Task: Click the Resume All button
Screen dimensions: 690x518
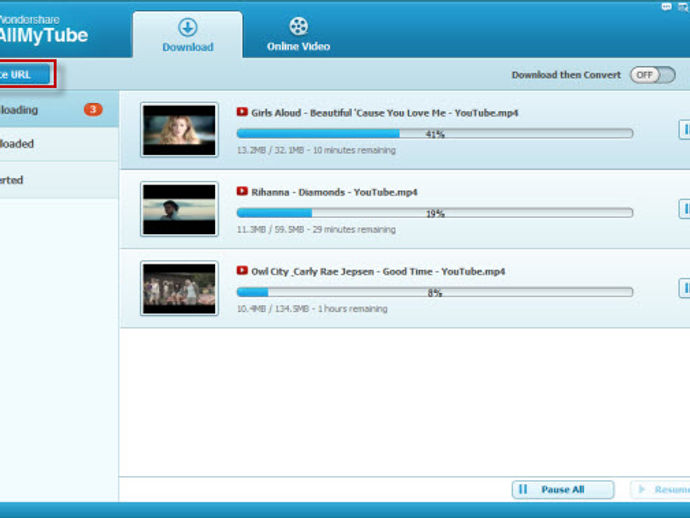Action: tap(661, 489)
